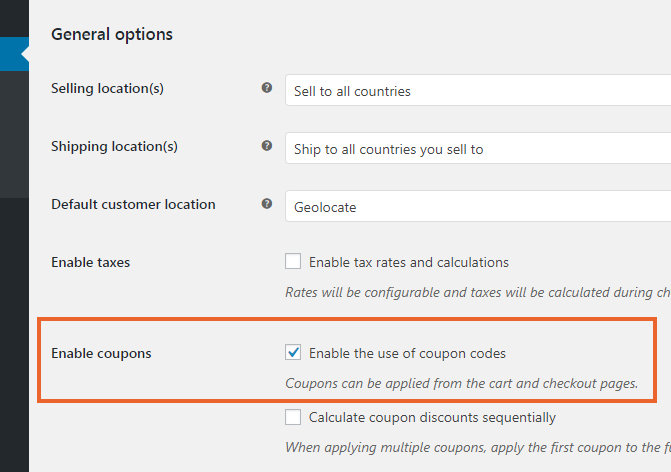Select the highlighted blue sidebar menu item
This screenshot has width=671, height=472.
14,54
